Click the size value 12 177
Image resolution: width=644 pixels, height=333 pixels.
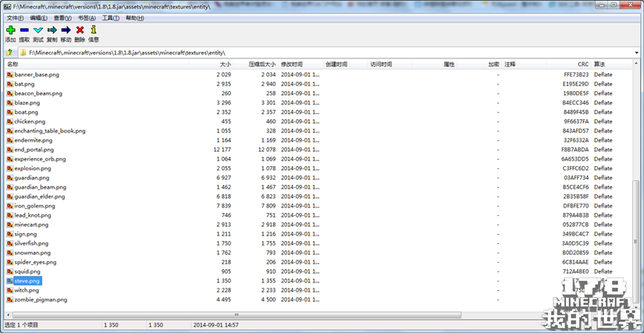tap(222, 150)
